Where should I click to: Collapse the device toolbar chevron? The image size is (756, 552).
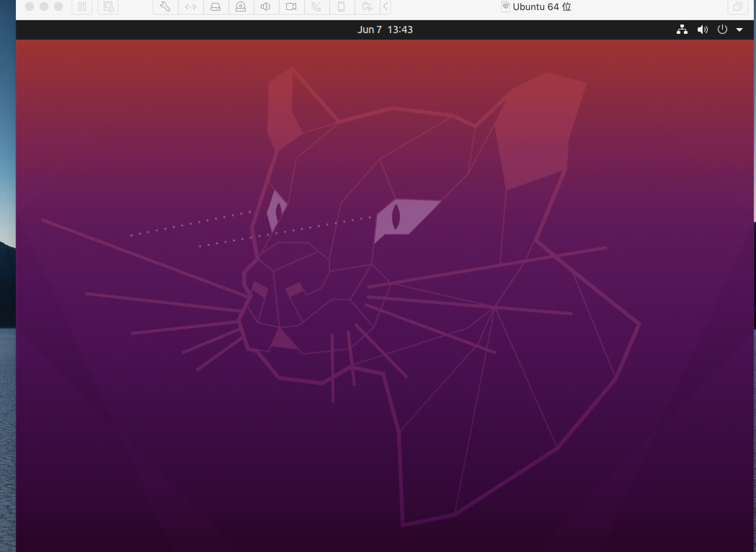pos(386,6)
